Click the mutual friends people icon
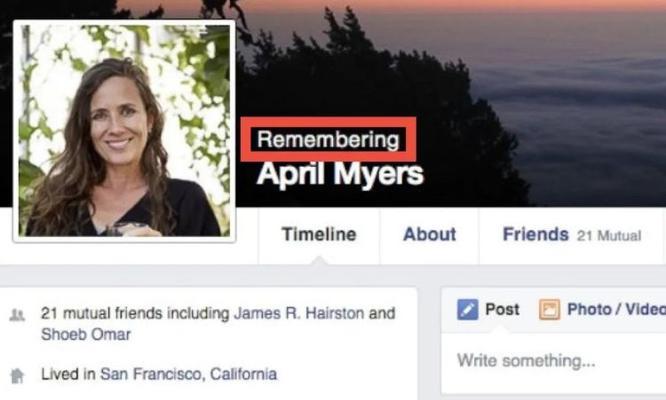This screenshot has height=400, width=666. tap(17, 315)
